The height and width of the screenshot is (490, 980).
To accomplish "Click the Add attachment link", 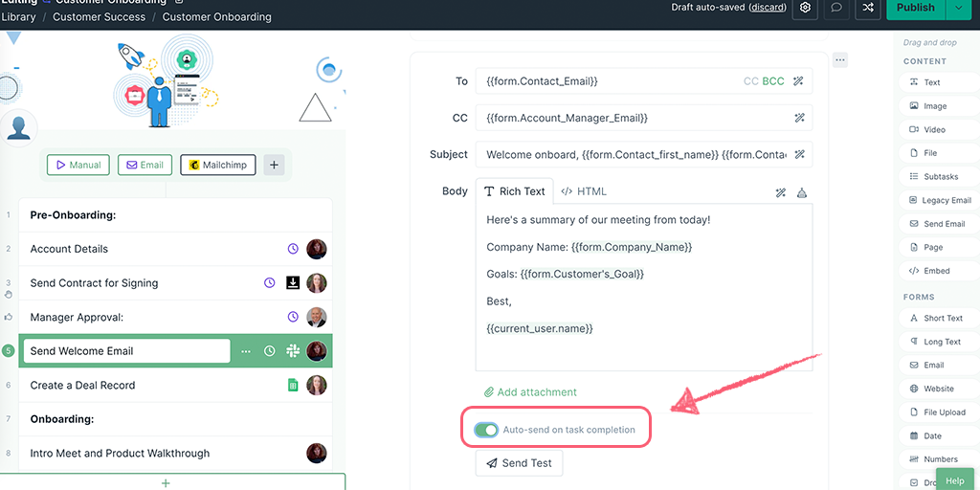I will click(x=530, y=392).
